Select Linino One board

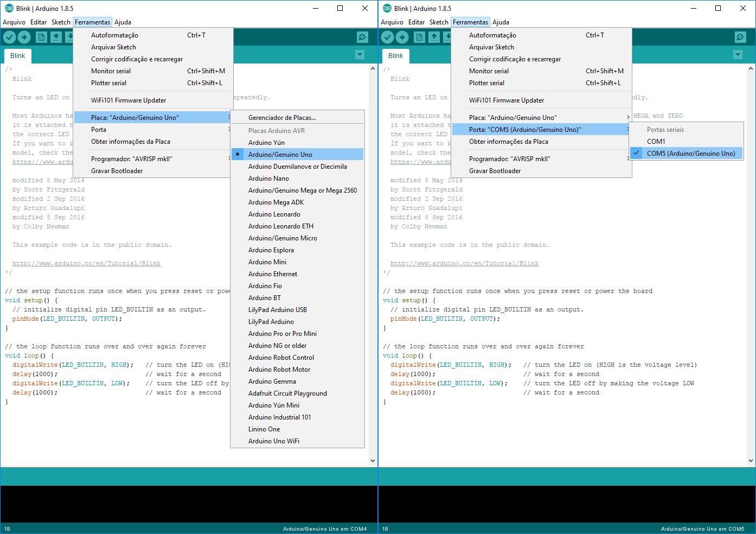pyautogui.click(x=297, y=429)
